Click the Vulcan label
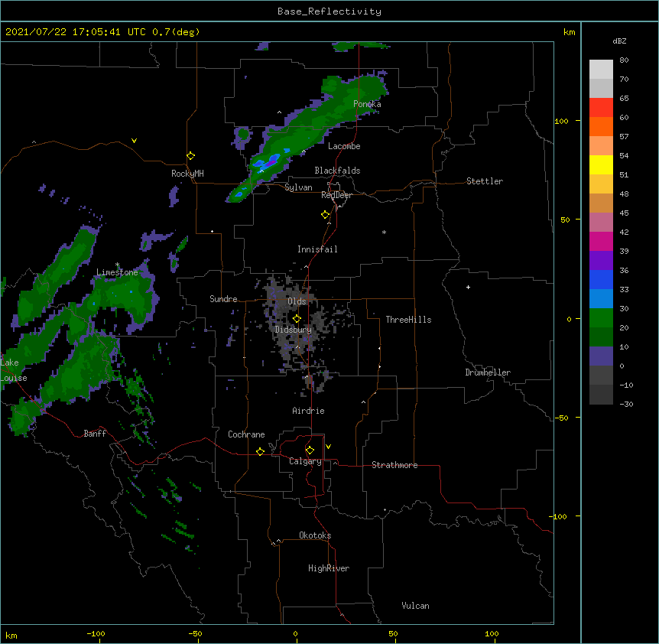Viewport: 659px width, 644px height. 415,606
